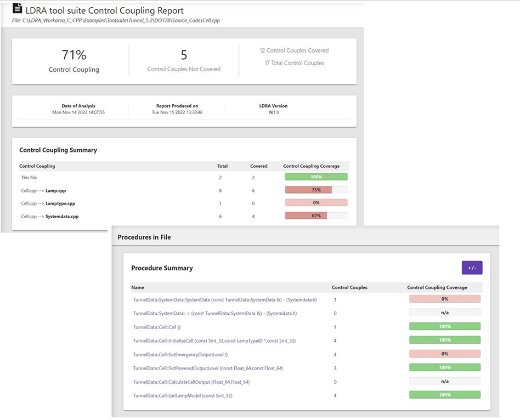Click the Name column header in Procedure Summary
The image size is (520, 420).
(x=138, y=287)
